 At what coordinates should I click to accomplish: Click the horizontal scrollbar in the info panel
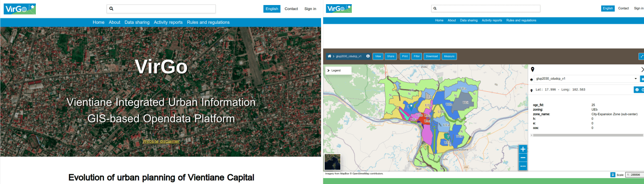pos(588,135)
